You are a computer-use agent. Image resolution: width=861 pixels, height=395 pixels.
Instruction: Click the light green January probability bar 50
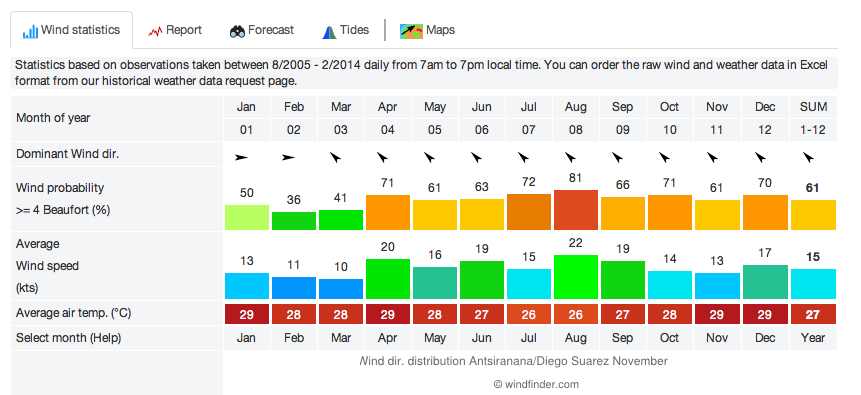pos(247,218)
